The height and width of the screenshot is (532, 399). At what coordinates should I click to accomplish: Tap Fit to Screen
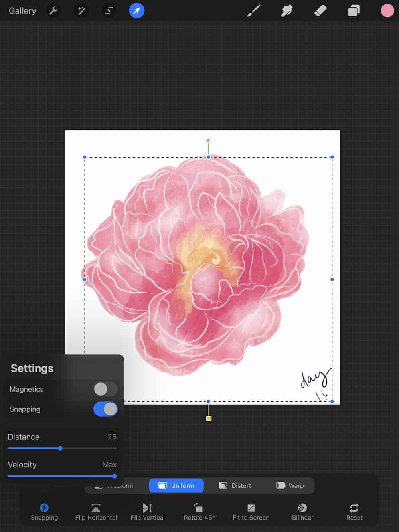pos(251,511)
